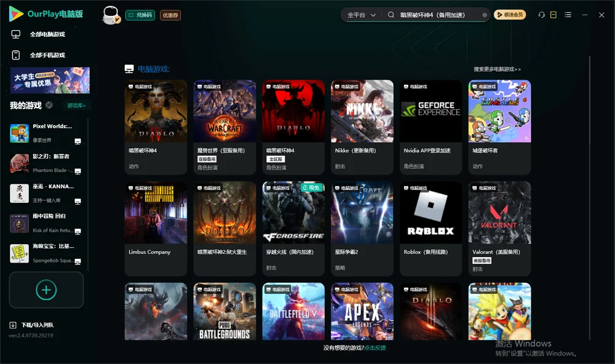Click the monitor icon beside 电脑游戏 heading
Viewport: 615px width, 364px height.
pyautogui.click(x=129, y=69)
